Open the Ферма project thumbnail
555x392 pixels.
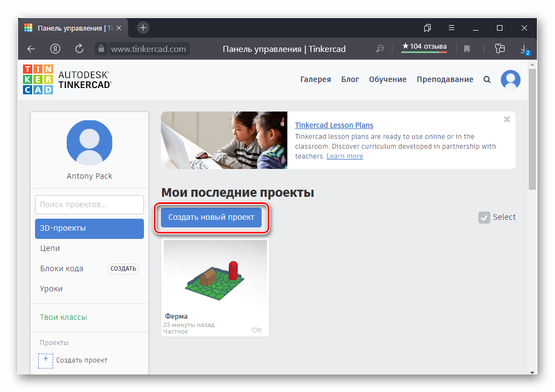(215, 274)
